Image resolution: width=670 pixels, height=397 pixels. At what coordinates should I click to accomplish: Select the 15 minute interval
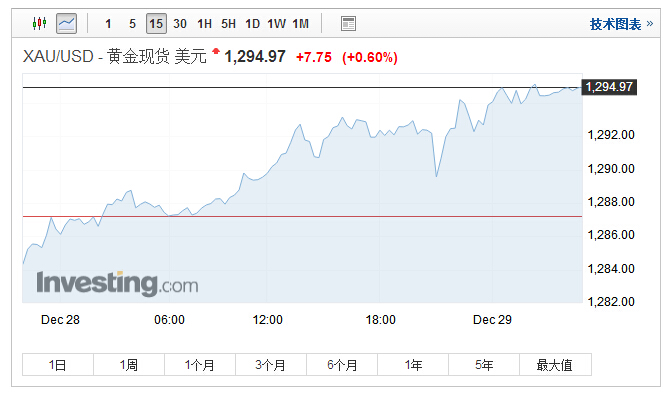coord(156,24)
